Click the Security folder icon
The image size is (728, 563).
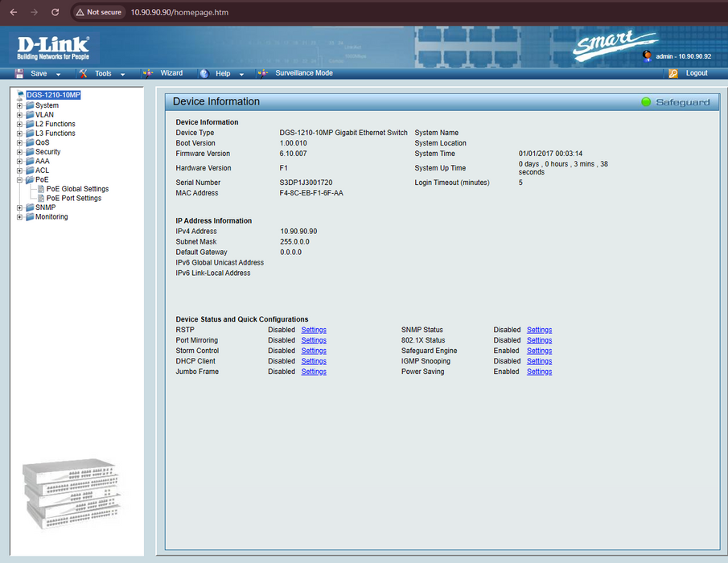point(31,152)
